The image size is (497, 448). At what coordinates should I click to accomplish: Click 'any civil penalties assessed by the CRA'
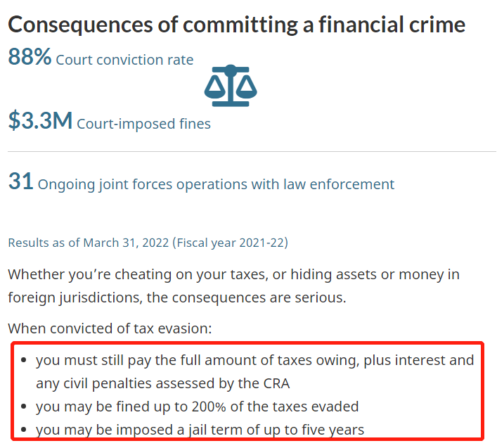point(162,383)
